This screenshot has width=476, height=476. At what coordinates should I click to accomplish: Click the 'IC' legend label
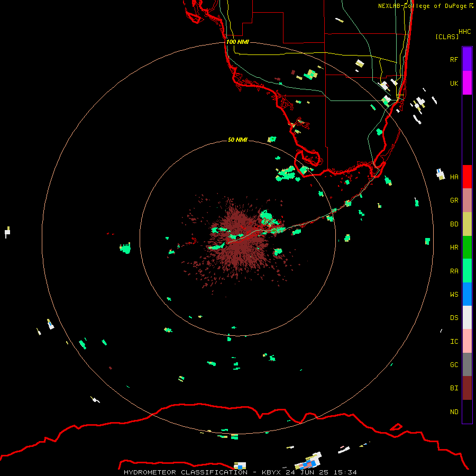[x=454, y=342]
